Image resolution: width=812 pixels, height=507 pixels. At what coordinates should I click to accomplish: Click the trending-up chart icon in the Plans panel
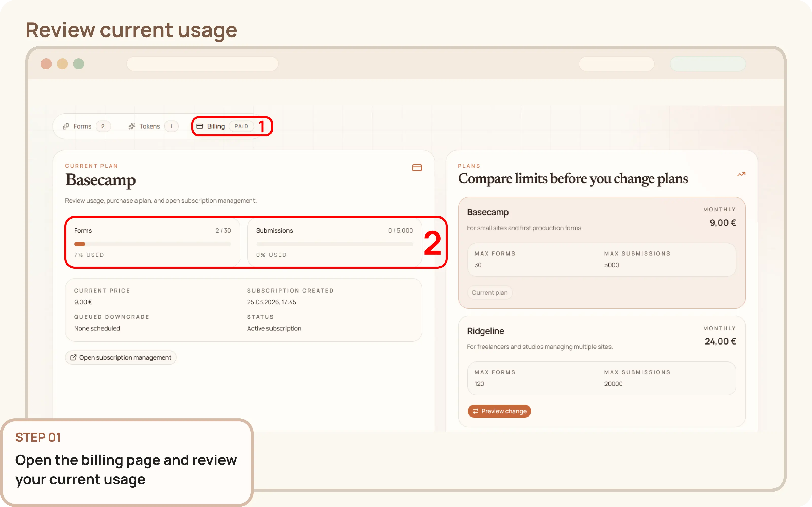coord(741,174)
